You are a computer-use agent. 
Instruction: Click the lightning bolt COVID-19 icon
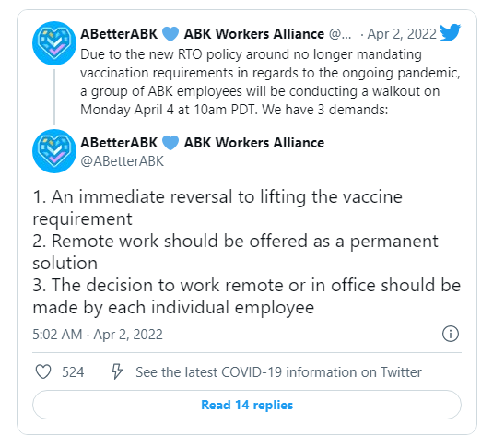117,371
